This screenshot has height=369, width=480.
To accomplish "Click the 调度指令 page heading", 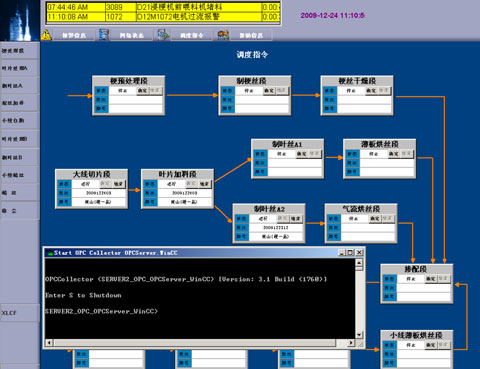I will pos(252,55).
